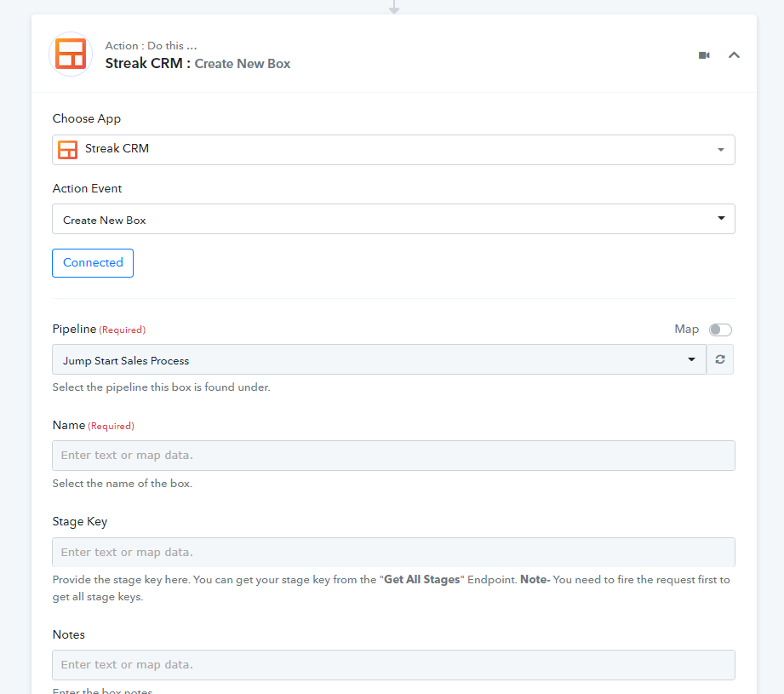Collapse the action step with chevron
This screenshot has height=694, width=784.
(734, 55)
